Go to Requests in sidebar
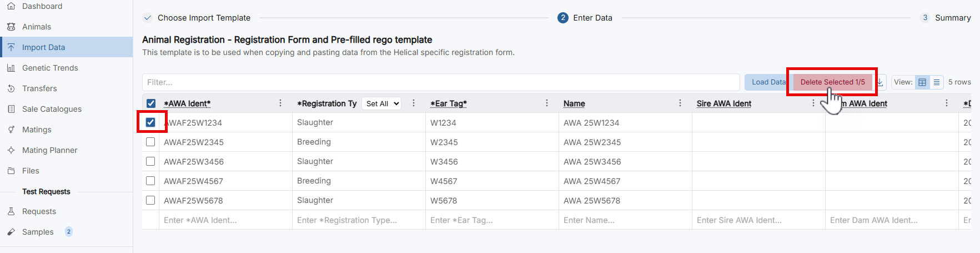The height and width of the screenshot is (253, 980). (x=39, y=211)
